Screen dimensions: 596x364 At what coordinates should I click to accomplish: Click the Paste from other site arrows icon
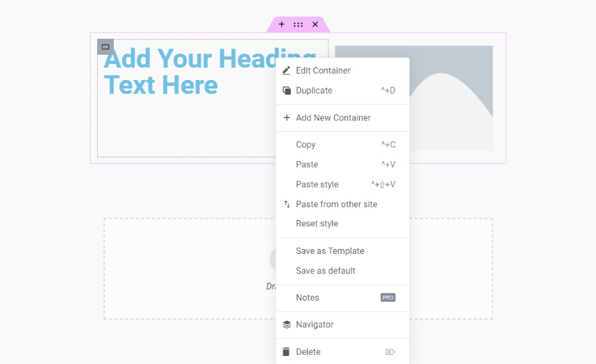286,204
